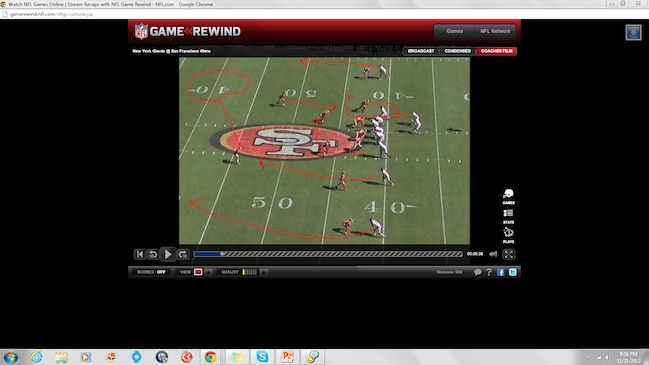Expand the Quality dropdown arrow

[264, 272]
